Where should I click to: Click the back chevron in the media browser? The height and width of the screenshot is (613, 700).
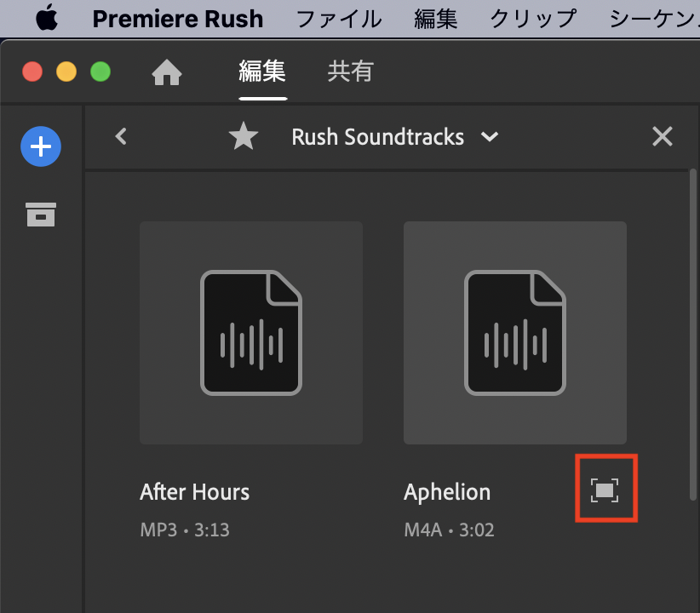click(121, 136)
